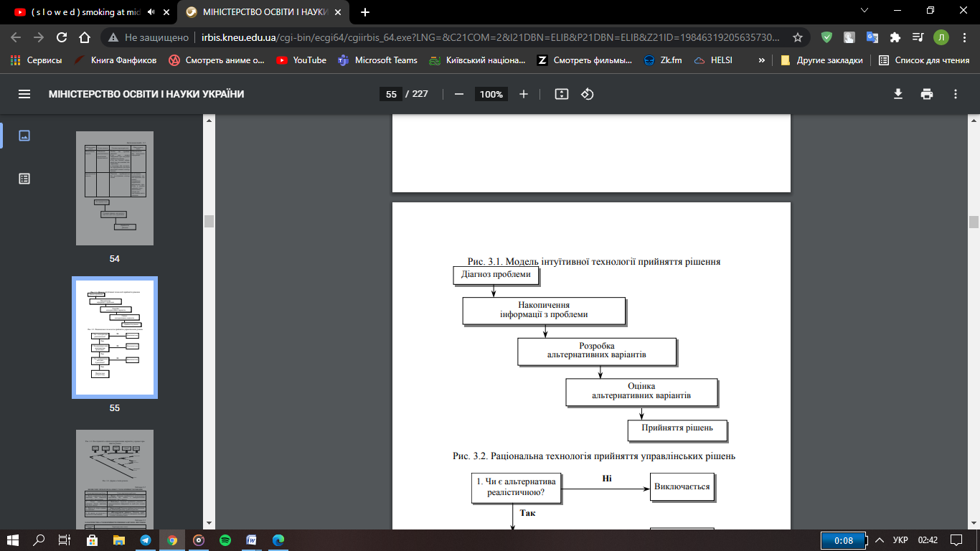Zoom in the PDF with plus button
This screenshot has width=980, height=551.
pyautogui.click(x=524, y=94)
